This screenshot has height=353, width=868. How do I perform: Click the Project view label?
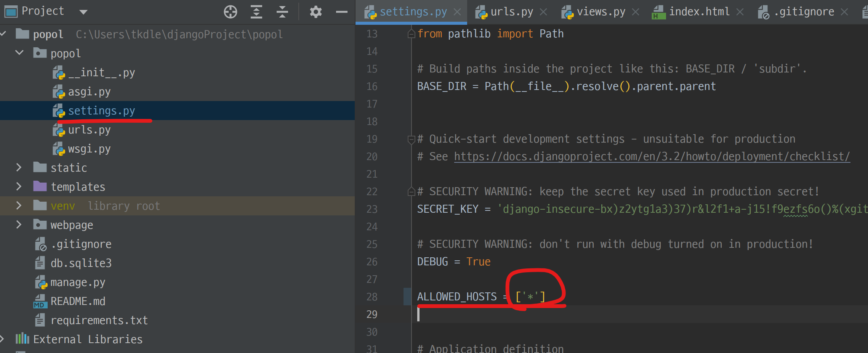coord(42,11)
